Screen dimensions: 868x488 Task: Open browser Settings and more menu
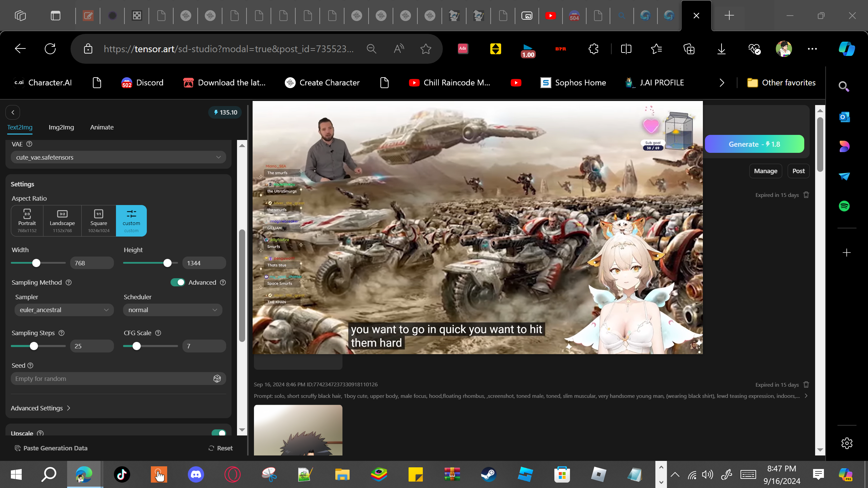point(812,49)
